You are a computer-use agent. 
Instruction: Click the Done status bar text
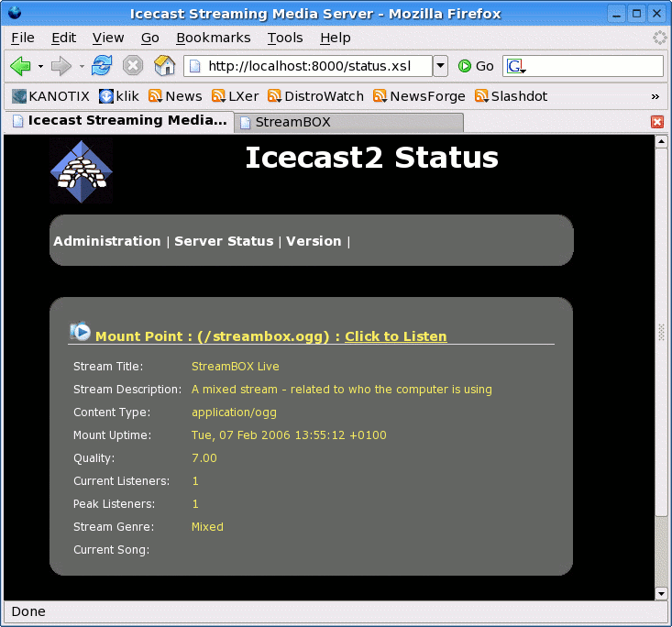[x=28, y=611]
